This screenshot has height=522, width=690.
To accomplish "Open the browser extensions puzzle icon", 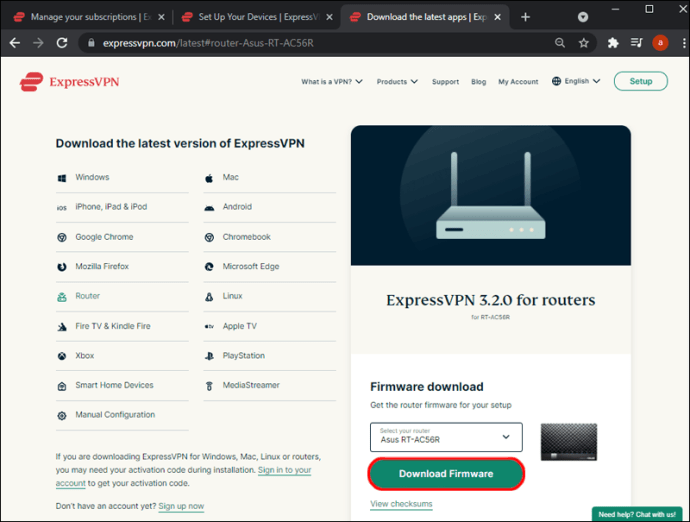I will [x=613, y=43].
